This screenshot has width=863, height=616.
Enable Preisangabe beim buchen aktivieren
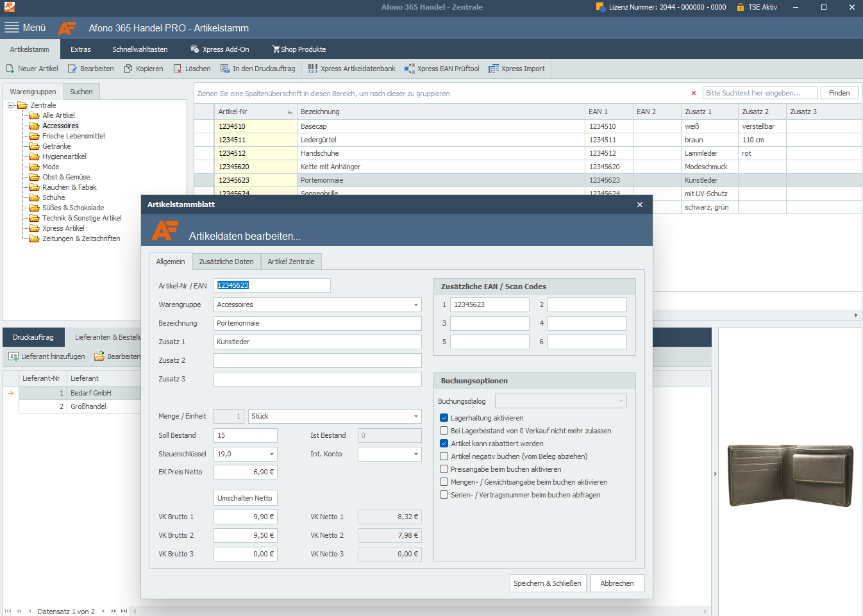click(444, 469)
